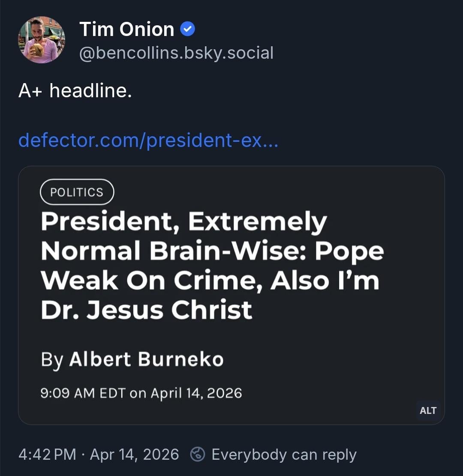Click the article's 9:09 AM EDT time
The image size is (463, 476).
(x=82, y=393)
